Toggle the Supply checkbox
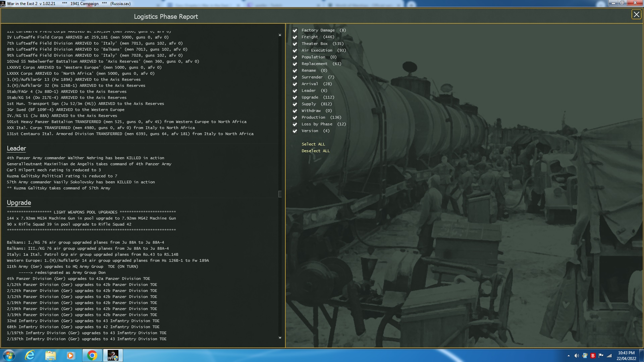This screenshot has height=362, width=644. tap(295, 104)
